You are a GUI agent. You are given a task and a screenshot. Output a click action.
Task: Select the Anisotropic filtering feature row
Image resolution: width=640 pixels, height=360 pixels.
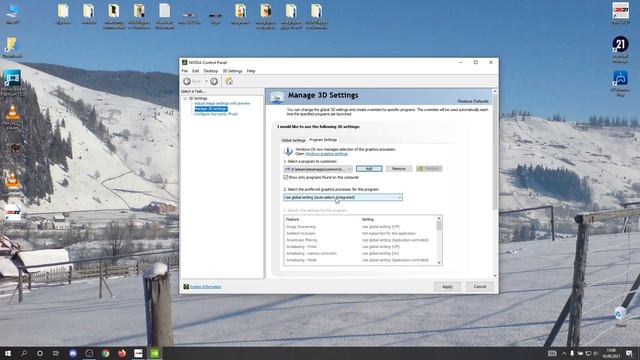tap(361, 240)
